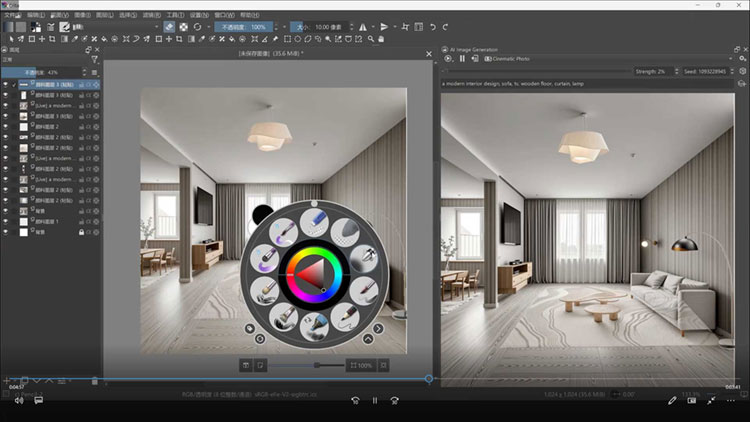Image resolution: width=750 pixels, height=422 pixels.
Task: Click the pencil annotate icon in player bar
Action: 673,400
